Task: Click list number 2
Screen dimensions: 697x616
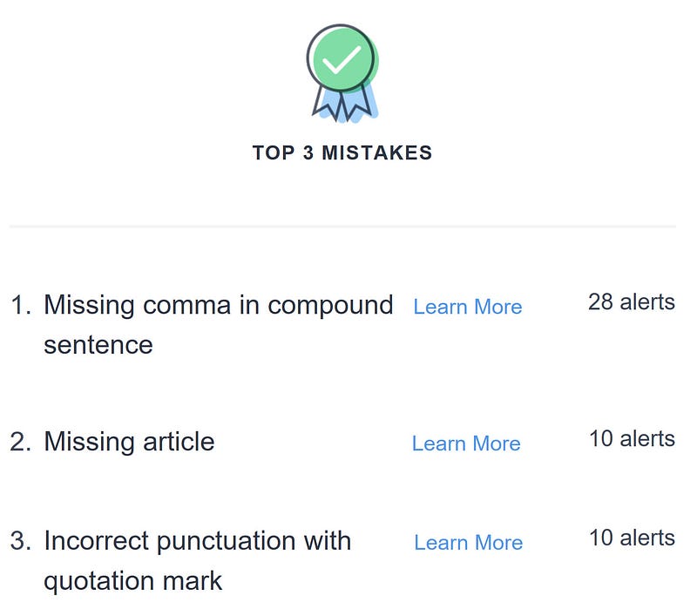Action: (x=20, y=442)
